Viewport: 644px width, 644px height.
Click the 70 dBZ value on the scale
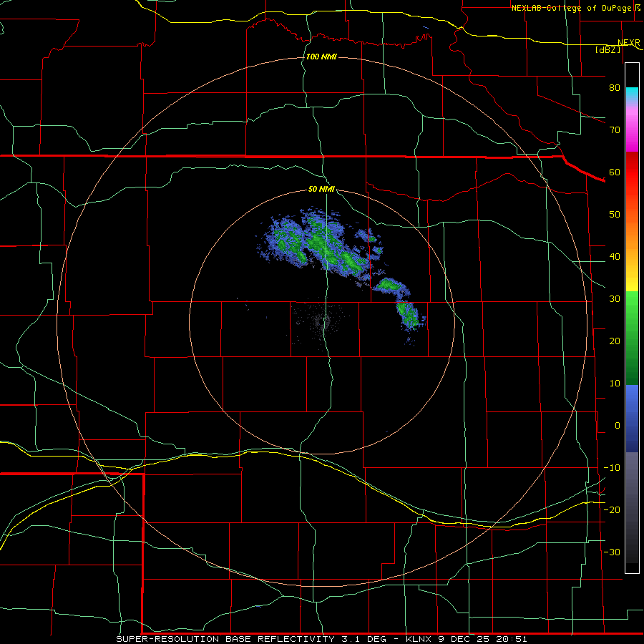[x=615, y=130]
